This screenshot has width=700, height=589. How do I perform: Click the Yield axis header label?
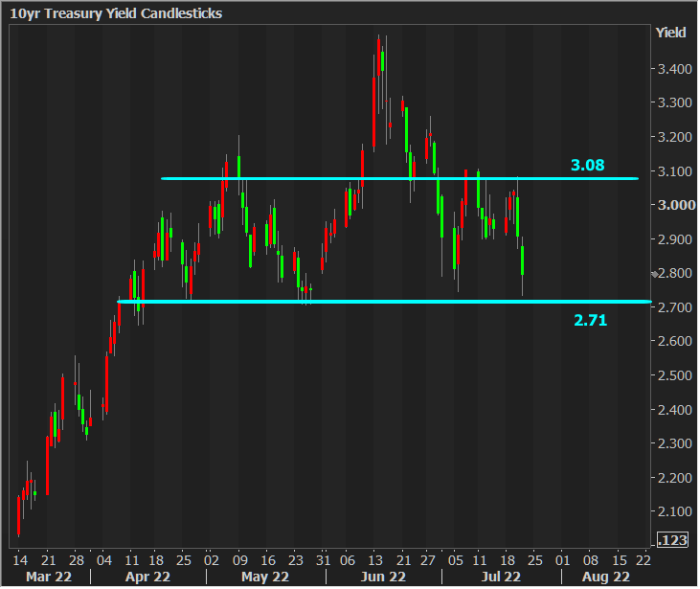point(670,33)
